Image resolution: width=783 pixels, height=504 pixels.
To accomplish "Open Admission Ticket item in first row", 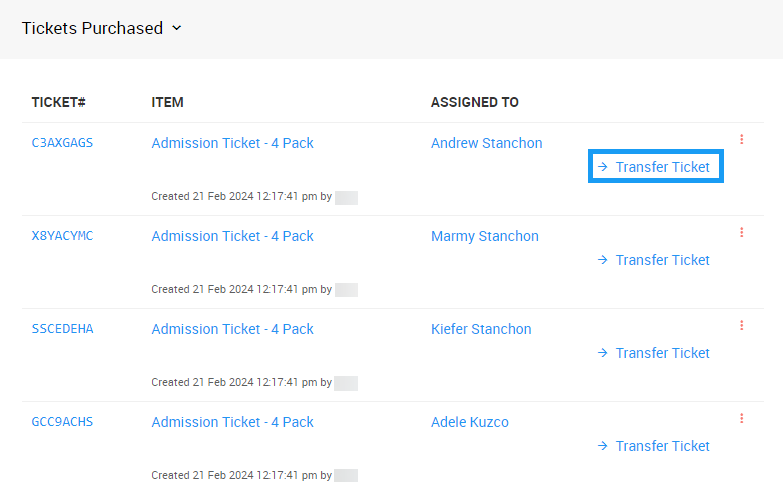I will pos(232,143).
